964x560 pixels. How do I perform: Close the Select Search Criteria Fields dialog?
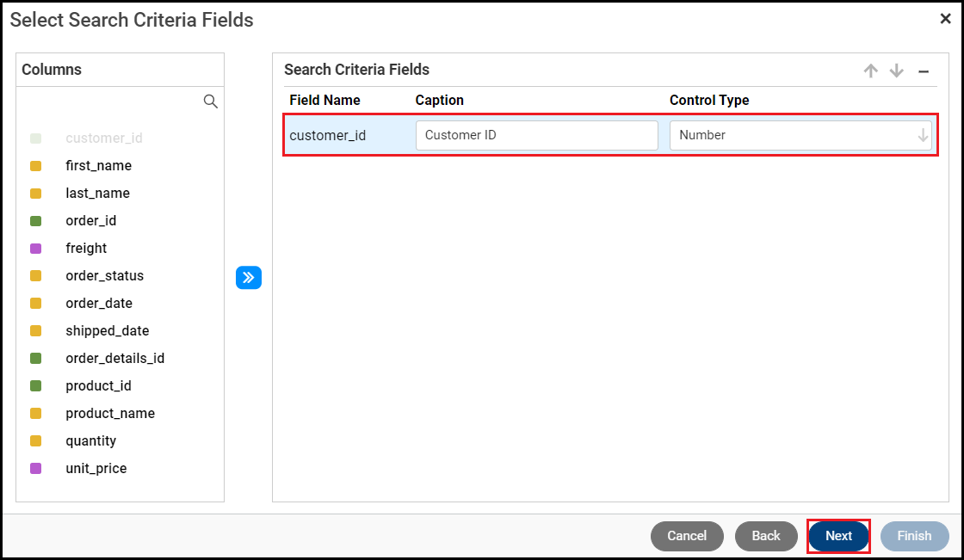[x=945, y=19]
